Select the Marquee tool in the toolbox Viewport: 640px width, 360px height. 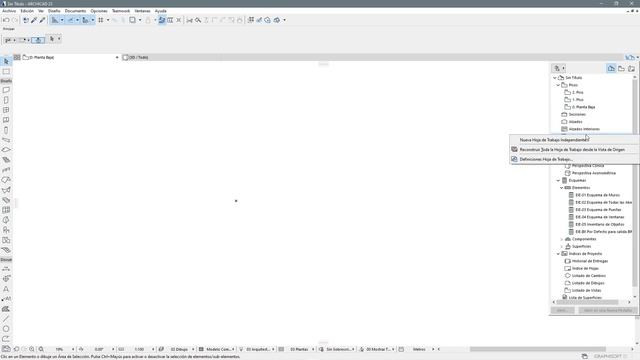(x=6, y=71)
